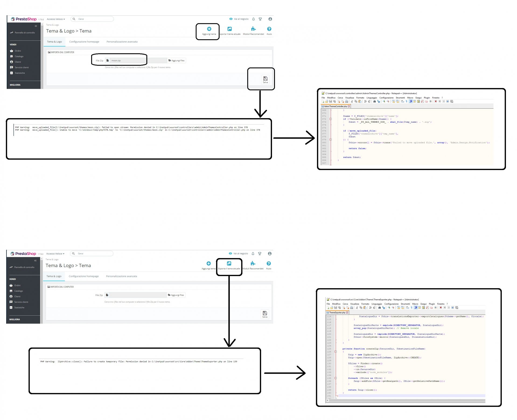Collapse sidebar with double chevron in lower PrestaShop
517x420 pixels.
35,260
